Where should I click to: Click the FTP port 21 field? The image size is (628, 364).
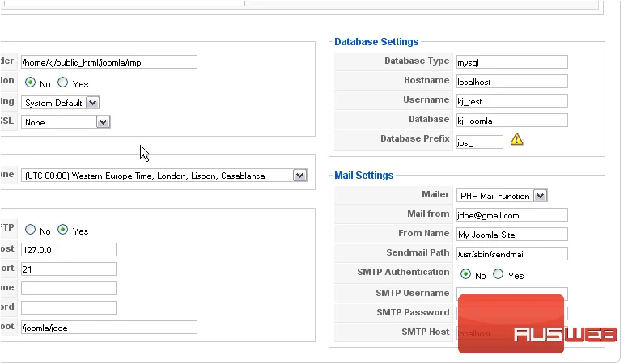[x=69, y=269]
